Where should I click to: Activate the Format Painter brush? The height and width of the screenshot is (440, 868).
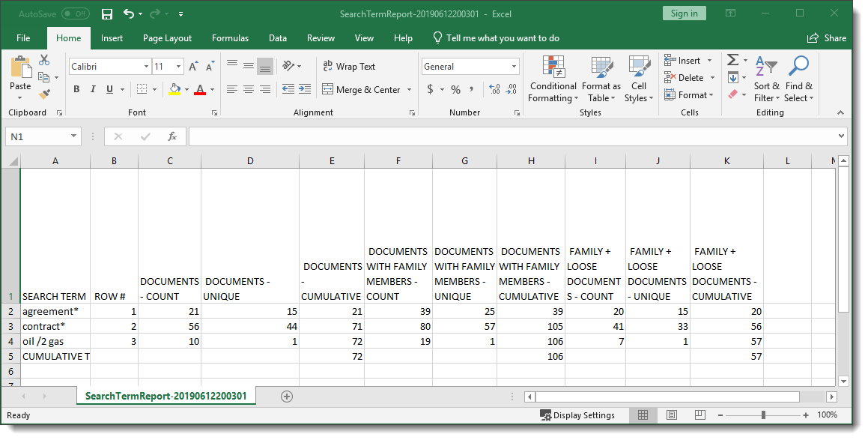click(x=44, y=94)
